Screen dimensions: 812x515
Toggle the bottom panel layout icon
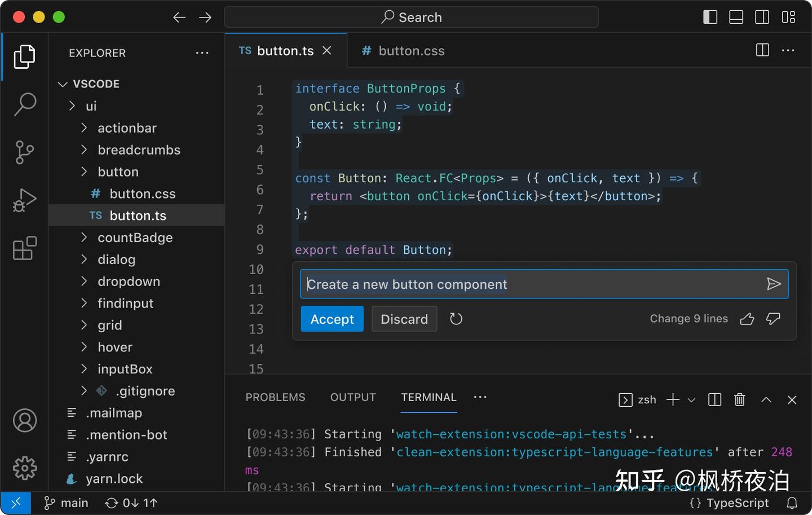[736, 17]
